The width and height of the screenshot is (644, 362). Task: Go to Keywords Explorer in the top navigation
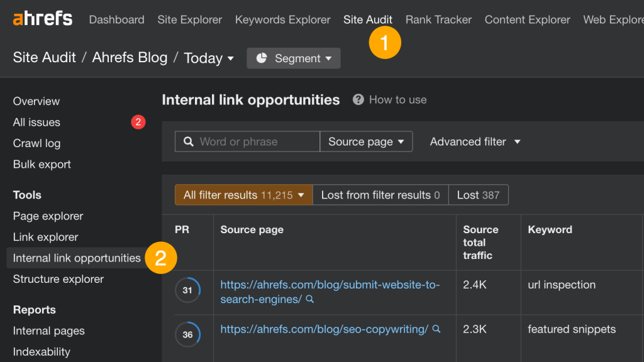tap(282, 19)
